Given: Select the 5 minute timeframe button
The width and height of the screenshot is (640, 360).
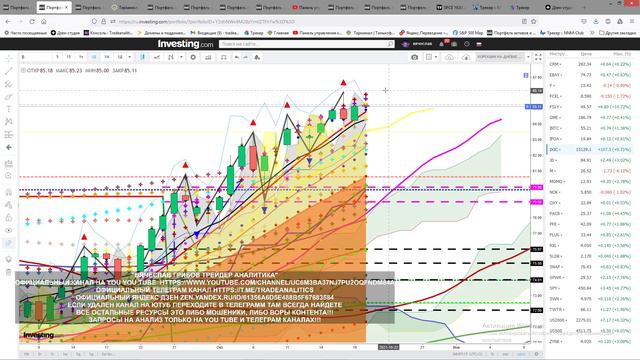Looking at the screenshot, I should pyautogui.click(x=57, y=57).
